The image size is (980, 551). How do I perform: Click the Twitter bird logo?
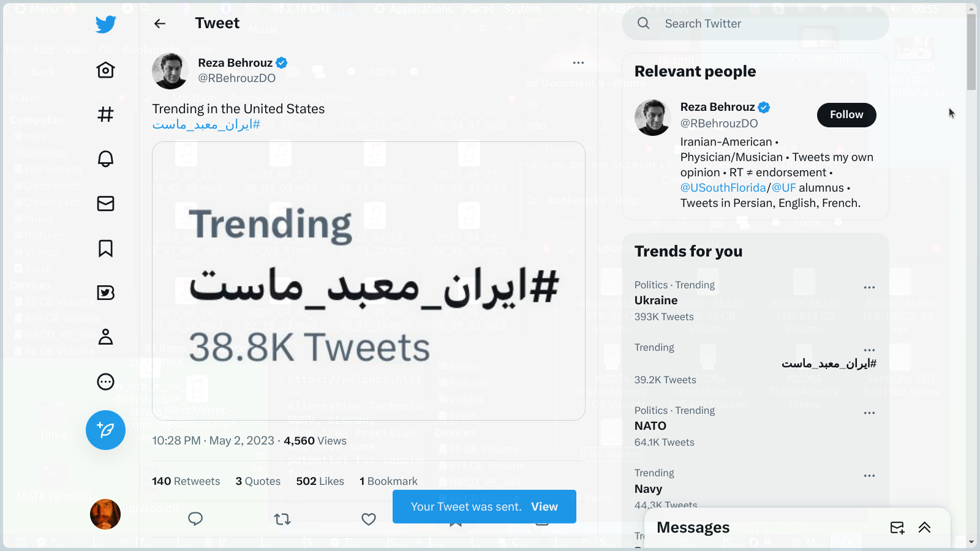[x=105, y=24]
